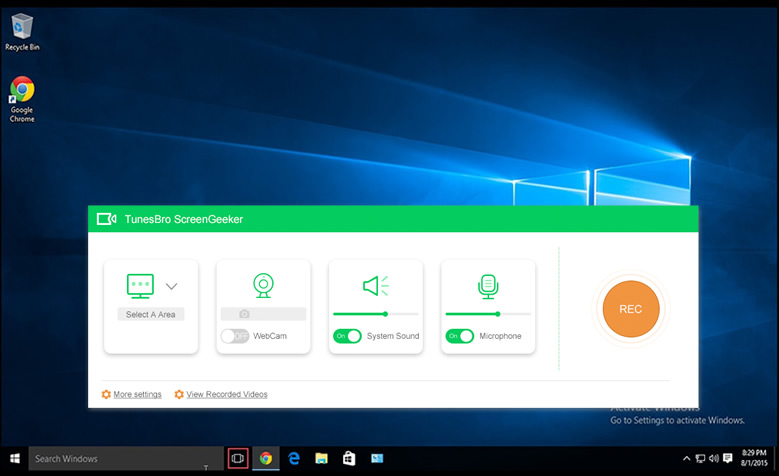Click the webcam icon
This screenshot has height=476, width=779.
coord(263,285)
